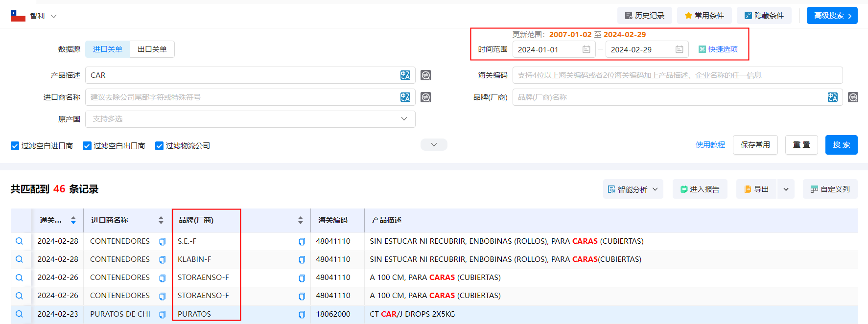This screenshot has width=868, height=324.
Task: Toggle 过滤空白出口商 checkbox
Action: (87, 146)
